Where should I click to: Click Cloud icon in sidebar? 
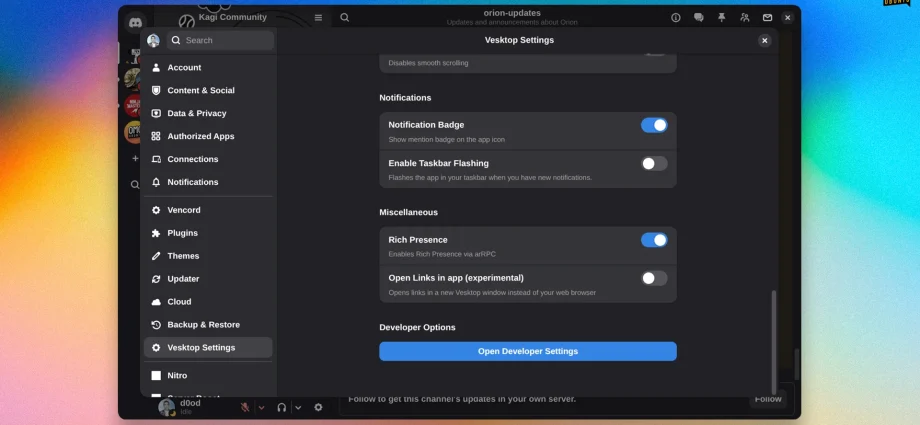click(156, 302)
